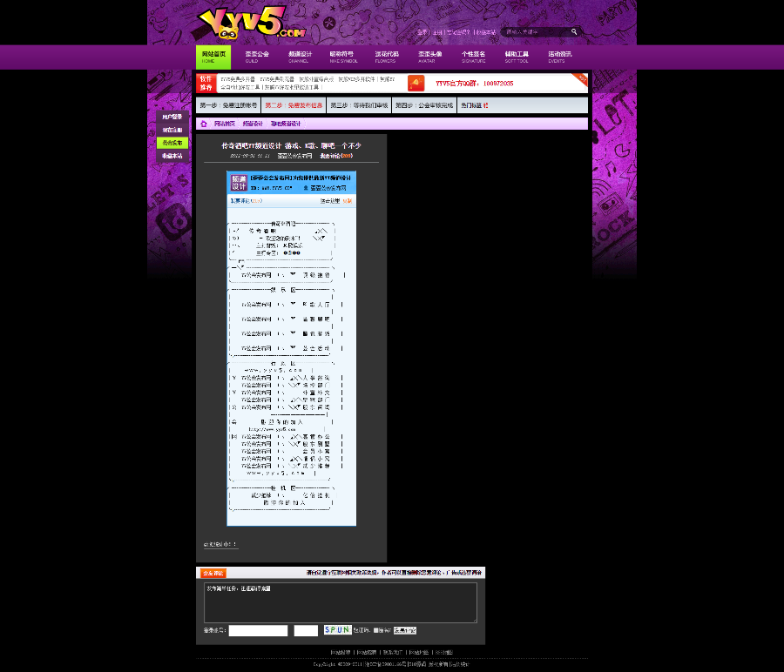The image size is (784, 672).
Task: Click inside the comment text area
Action: tap(340, 602)
